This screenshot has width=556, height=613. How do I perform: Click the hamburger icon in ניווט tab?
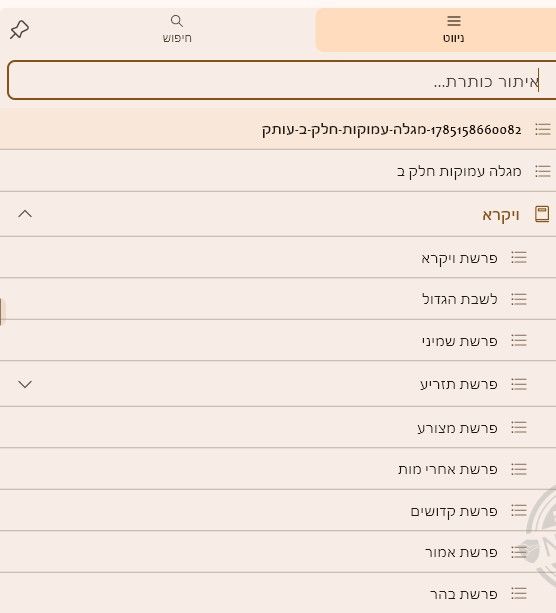[454, 21]
